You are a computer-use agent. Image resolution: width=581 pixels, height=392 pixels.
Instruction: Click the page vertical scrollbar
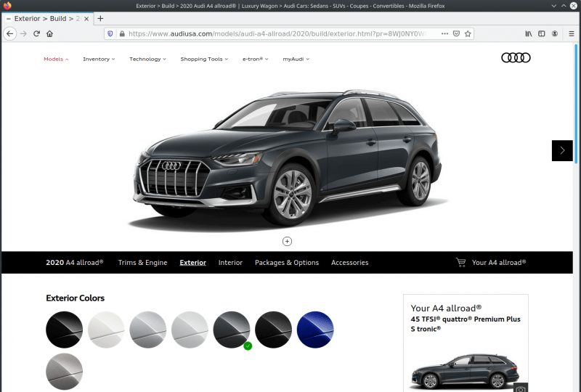576,104
